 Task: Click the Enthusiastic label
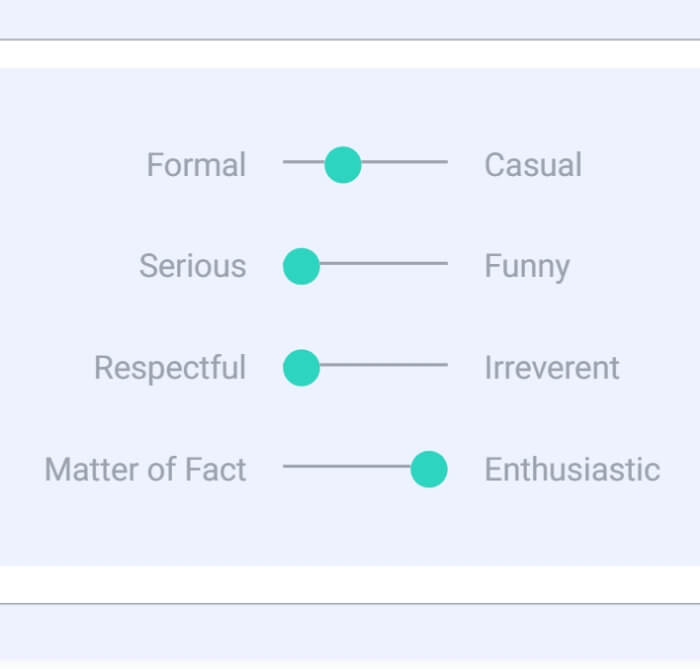coord(572,469)
